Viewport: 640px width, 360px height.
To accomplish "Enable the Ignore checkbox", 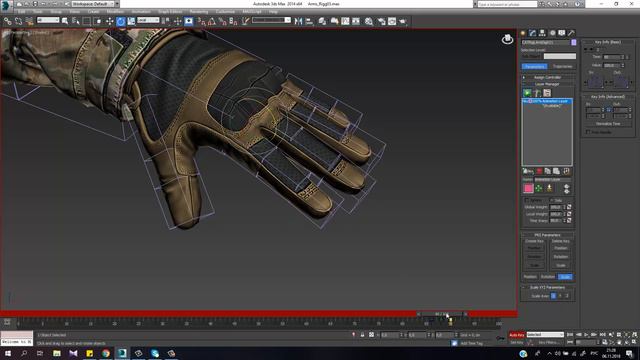I will (527, 200).
